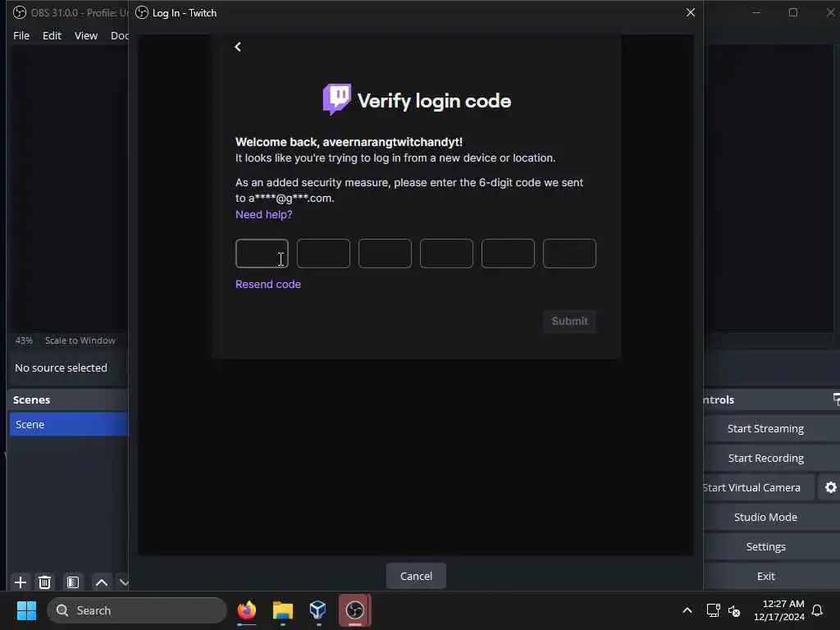Open the notifications bell icon

click(817, 610)
